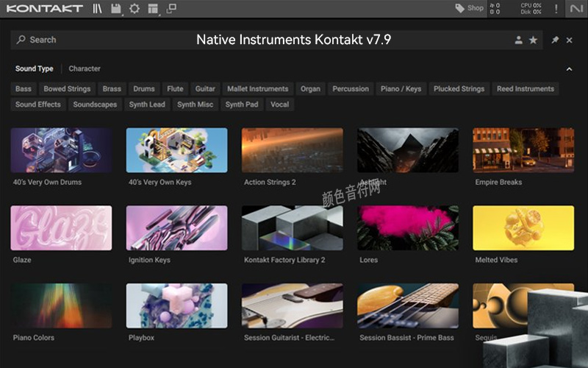588x368 pixels.
Task: Select the Flute tag
Action: click(x=175, y=89)
